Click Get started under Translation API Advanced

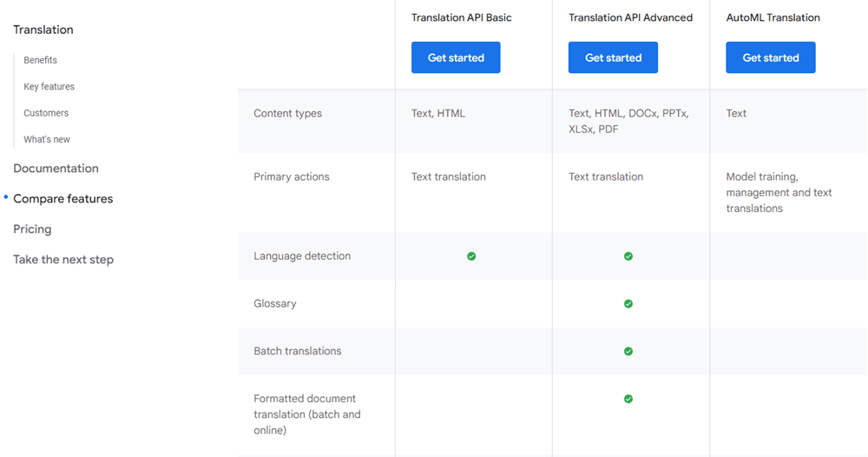[613, 57]
